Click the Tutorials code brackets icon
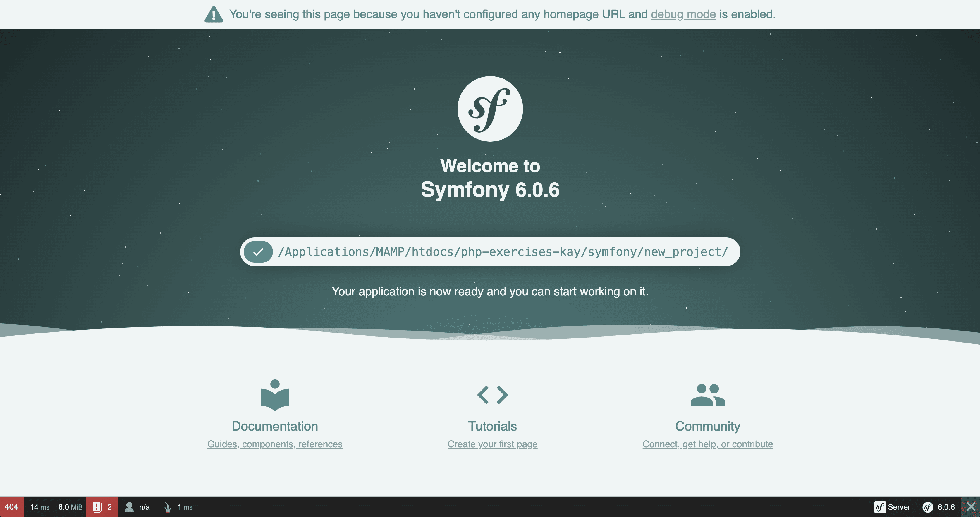 (x=492, y=395)
